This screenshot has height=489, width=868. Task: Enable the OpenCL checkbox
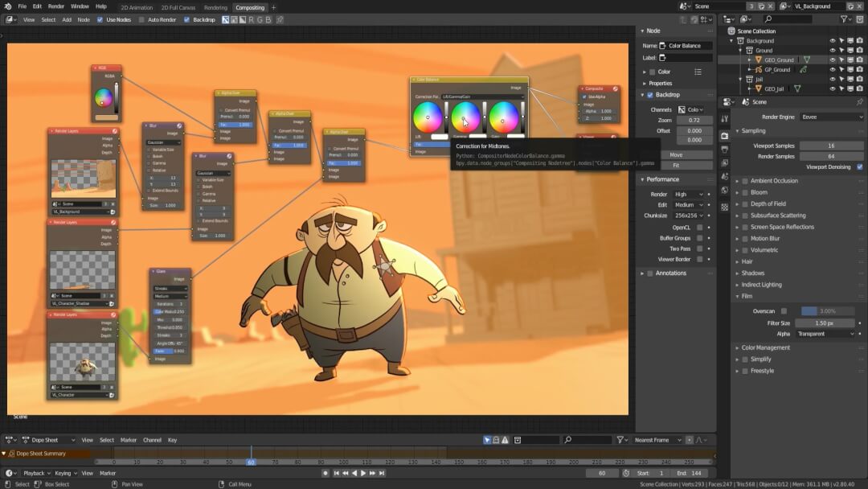pyautogui.click(x=700, y=228)
